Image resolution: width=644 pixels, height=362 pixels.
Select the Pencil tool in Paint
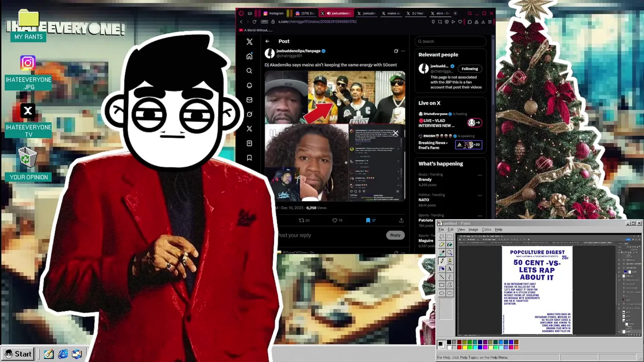pyautogui.click(x=442, y=261)
